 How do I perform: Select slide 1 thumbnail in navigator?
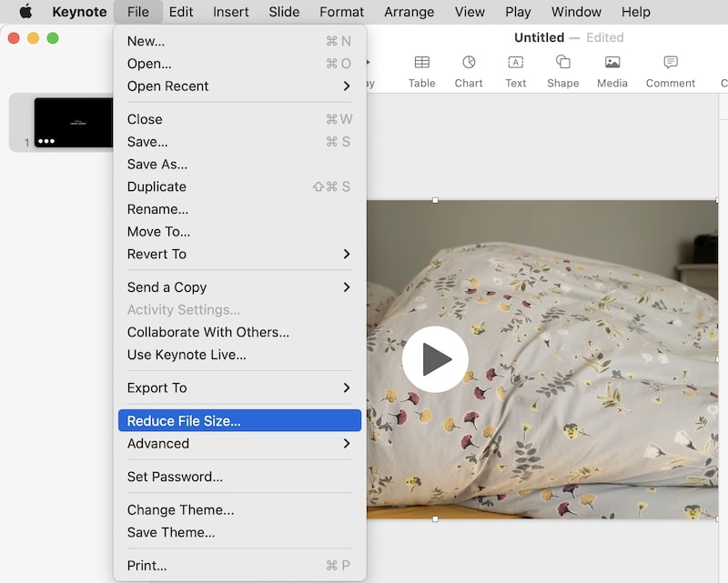pos(73,122)
